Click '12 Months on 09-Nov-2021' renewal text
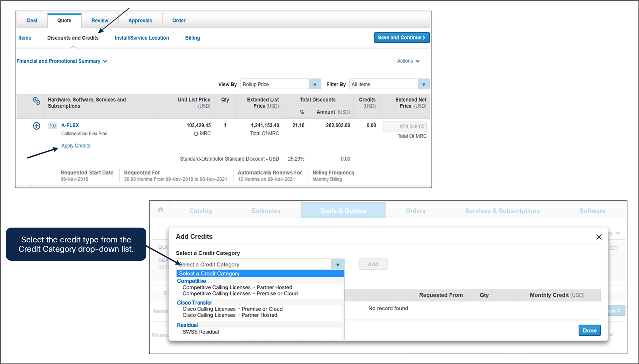The width and height of the screenshot is (639, 364). pyautogui.click(x=266, y=179)
